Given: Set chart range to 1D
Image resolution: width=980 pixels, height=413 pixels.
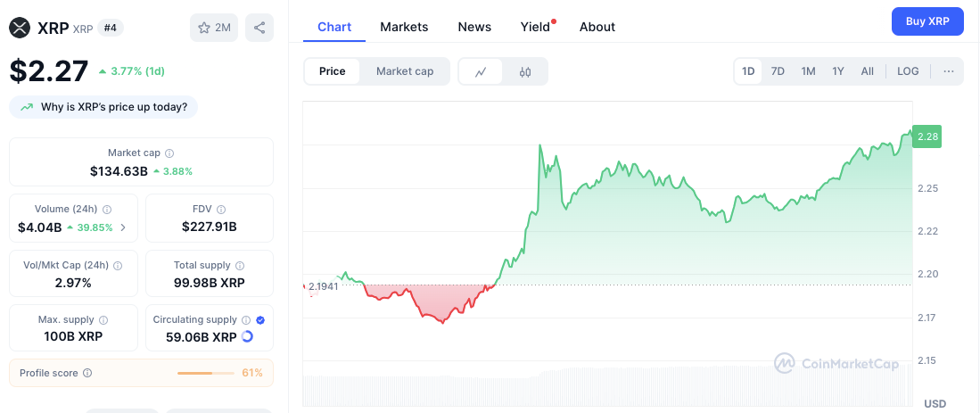Looking at the screenshot, I should click(x=748, y=71).
